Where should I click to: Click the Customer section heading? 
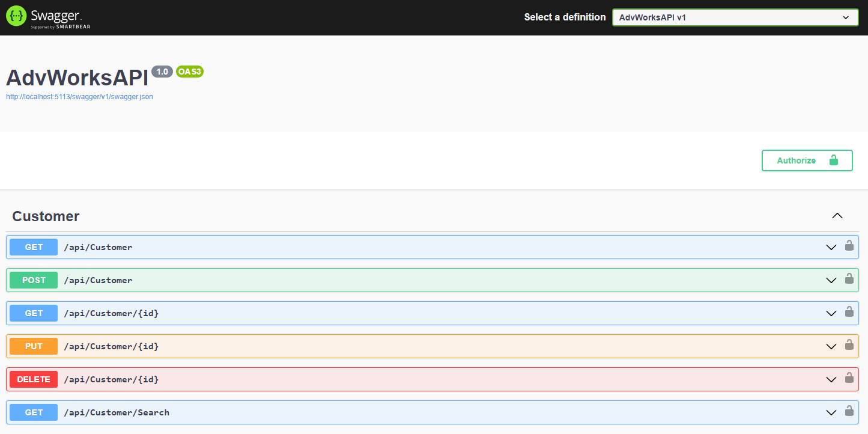(x=46, y=216)
